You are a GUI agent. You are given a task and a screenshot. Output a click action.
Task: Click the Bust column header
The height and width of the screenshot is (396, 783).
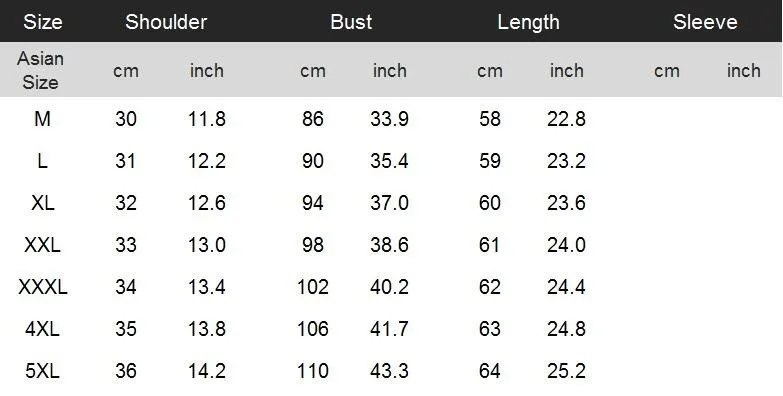click(x=351, y=22)
